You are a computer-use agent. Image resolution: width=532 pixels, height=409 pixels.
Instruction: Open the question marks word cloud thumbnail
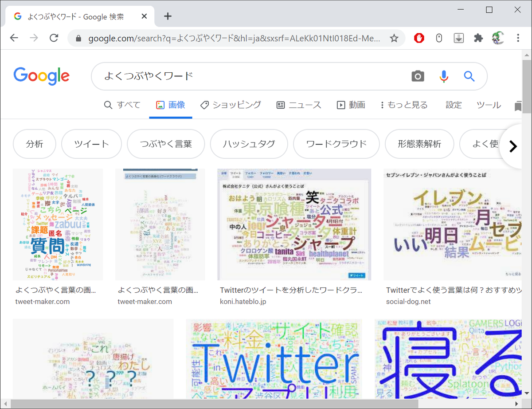93,358
